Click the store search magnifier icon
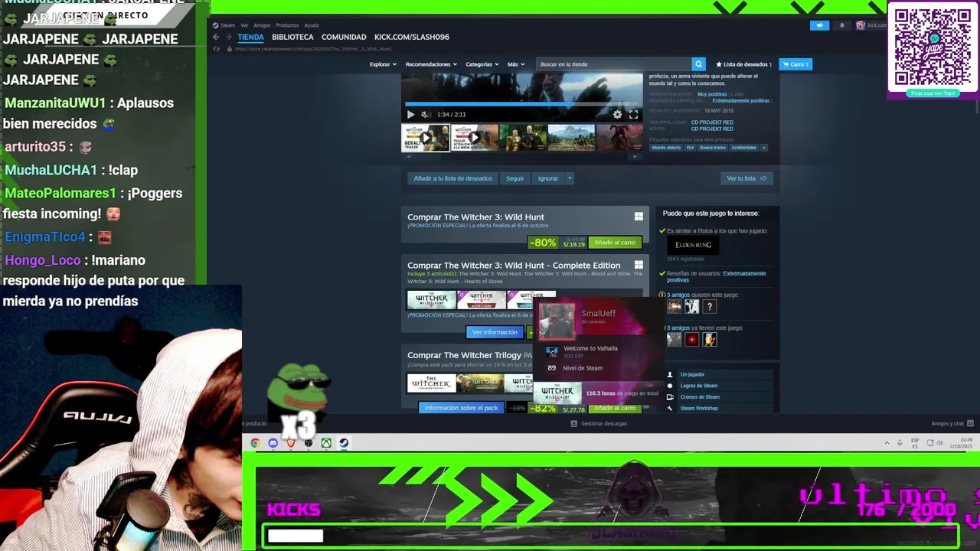The image size is (980, 551). (698, 64)
